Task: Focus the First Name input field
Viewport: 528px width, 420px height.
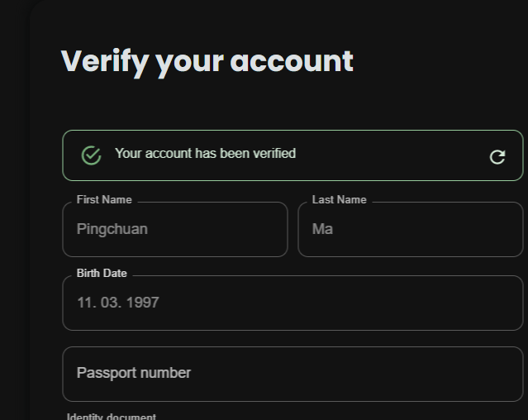Action: tap(207, 230)
